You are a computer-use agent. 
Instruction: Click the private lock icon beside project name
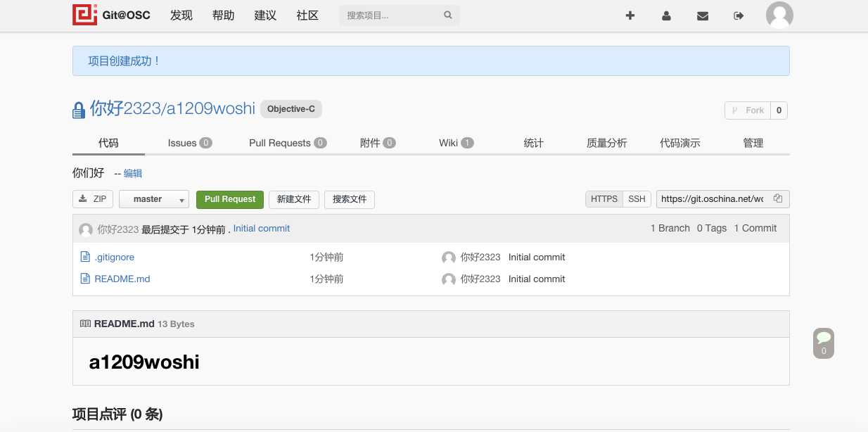tap(79, 110)
